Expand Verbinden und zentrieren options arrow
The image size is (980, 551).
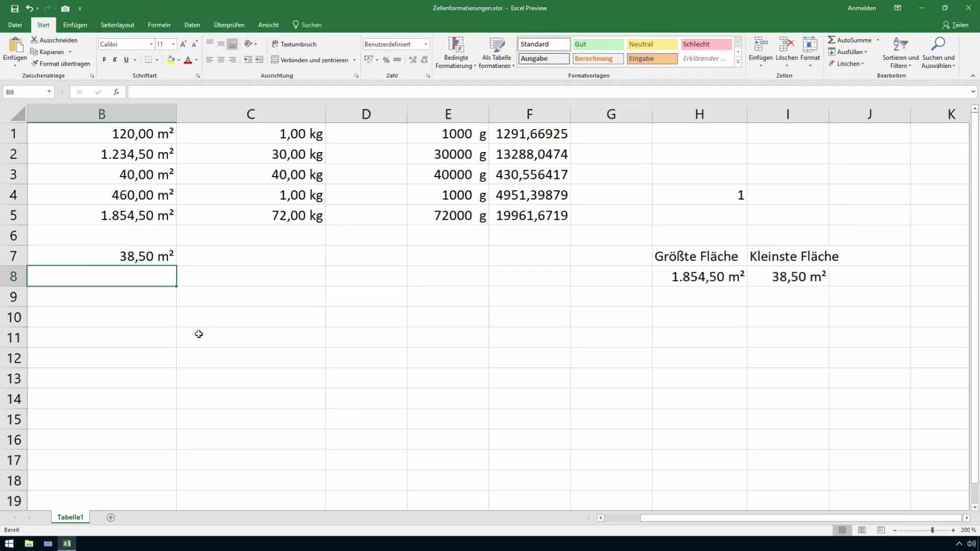[x=354, y=60]
